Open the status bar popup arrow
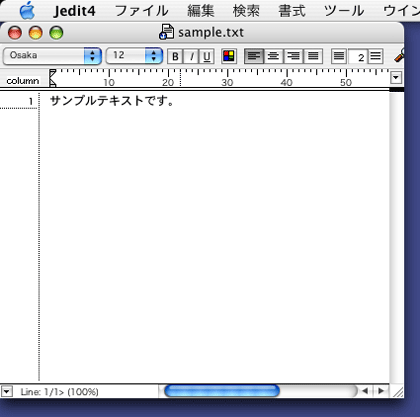The image size is (420, 417). tap(7, 391)
